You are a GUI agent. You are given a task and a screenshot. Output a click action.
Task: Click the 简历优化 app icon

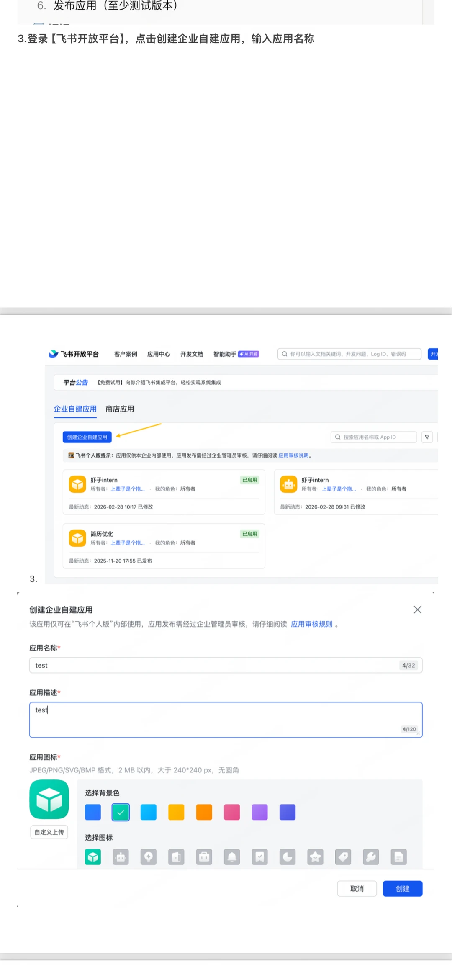(77, 538)
